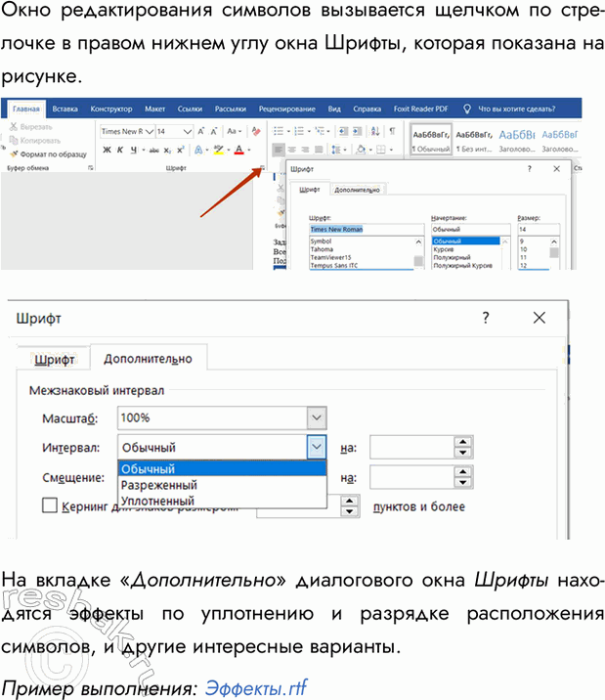Decrease the paragraph indent
Image resolution: width=605 pixels, height=700 pixels.
(343, 131)
